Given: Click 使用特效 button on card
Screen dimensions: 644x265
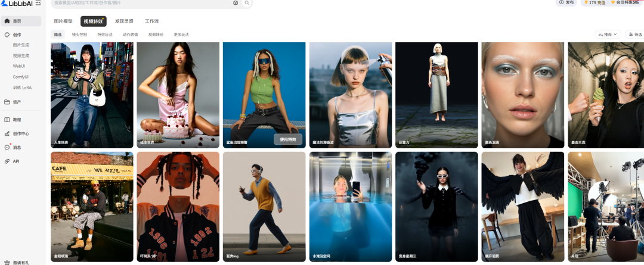Looking at the screenshot, I should point(288,139).
